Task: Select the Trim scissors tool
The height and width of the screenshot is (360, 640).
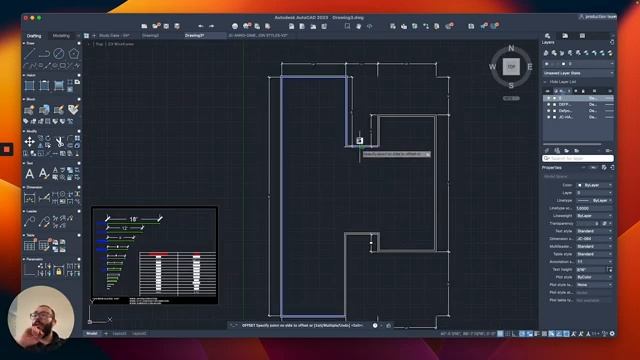Action: 60,142
